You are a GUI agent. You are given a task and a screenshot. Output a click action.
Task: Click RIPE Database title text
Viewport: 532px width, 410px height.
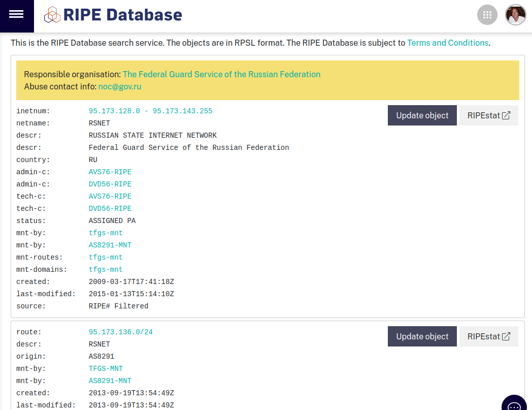[x=122, y=15]
